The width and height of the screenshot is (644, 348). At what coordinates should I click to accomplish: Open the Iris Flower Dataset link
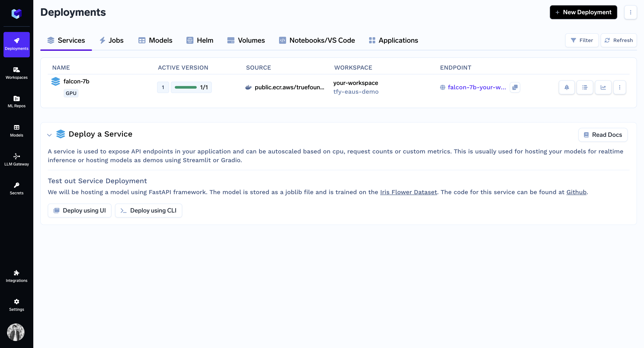point(408,192)
